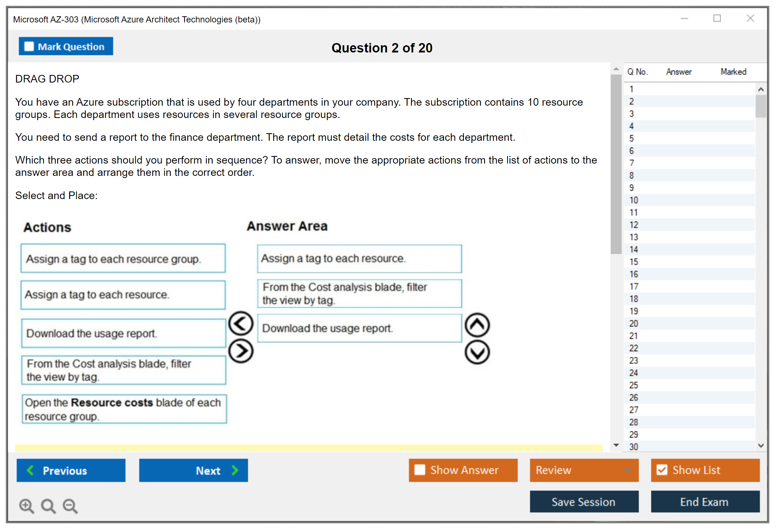Go to the Previous question
Screen dimensions: 778x532
point(71,470)
